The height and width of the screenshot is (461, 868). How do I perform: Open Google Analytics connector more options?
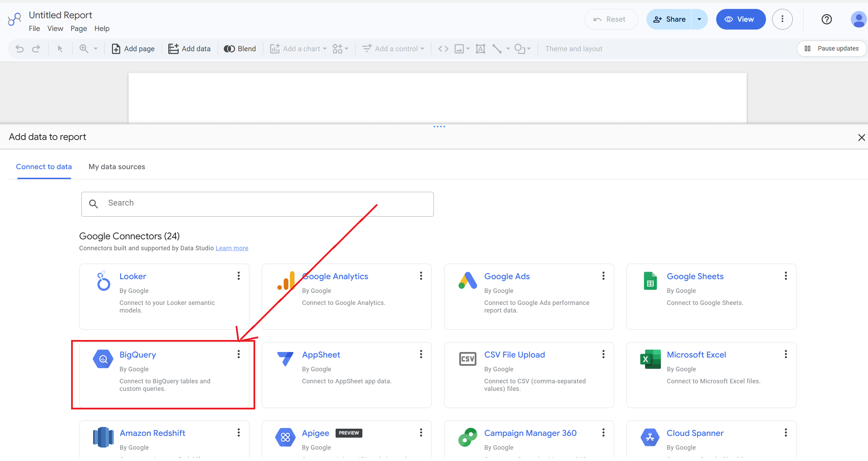point(421,276)
